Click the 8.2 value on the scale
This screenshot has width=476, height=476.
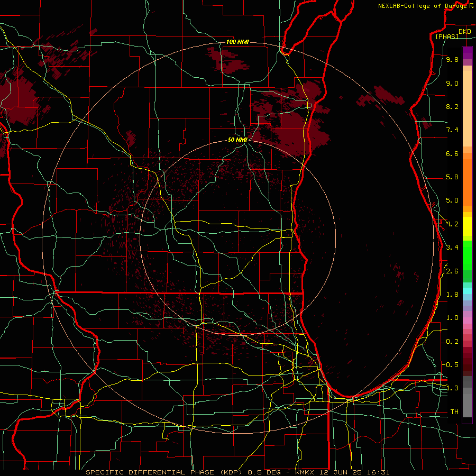452,106
